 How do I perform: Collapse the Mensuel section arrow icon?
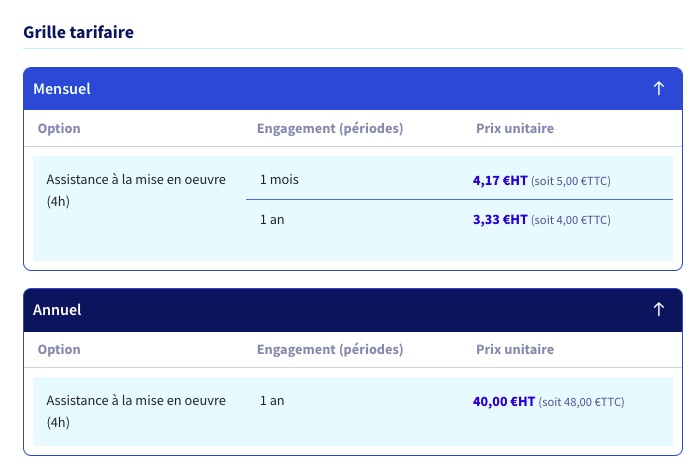click(659, 88)
